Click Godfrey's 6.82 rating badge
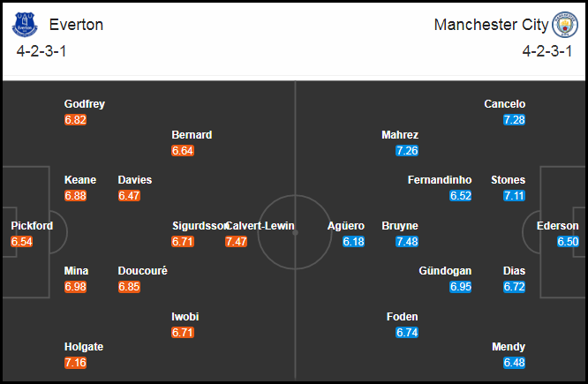The height and width of the screenshot is (384, 588). click(75, 120)
